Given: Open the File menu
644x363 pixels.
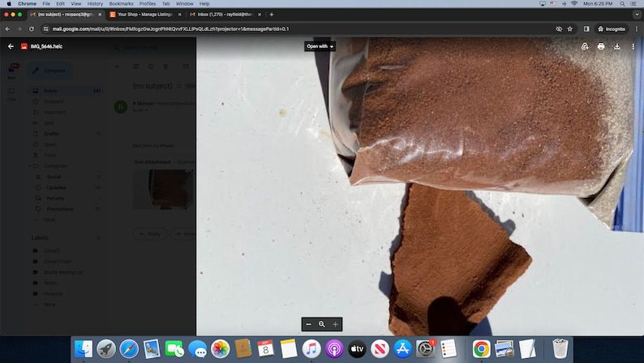Looking at the screenshot, I should 46,4.
